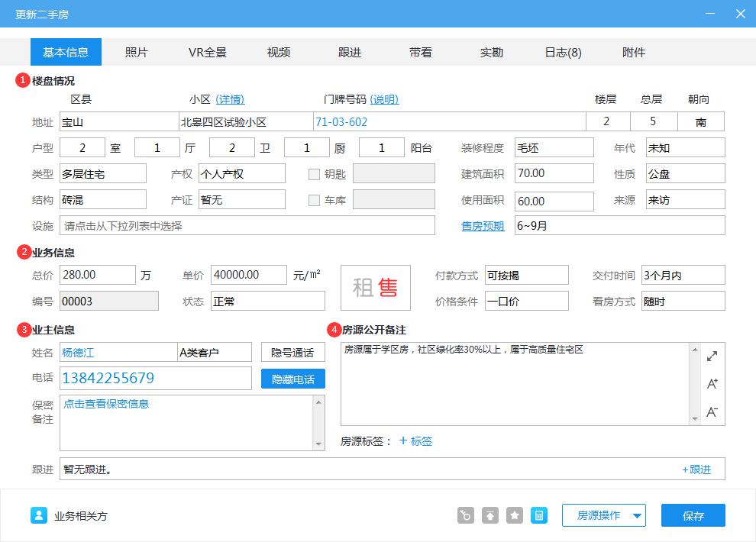Open the 付款方式 dropdown showing 可按揭
Viewport: 756px width, 542px height.
click(527, 275)
